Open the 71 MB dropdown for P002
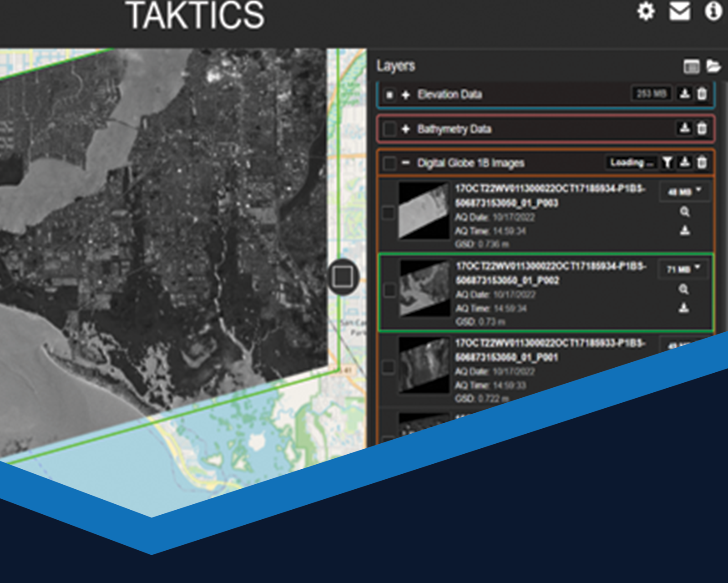The height and width of the screenshot is (583, 728). 684,269
